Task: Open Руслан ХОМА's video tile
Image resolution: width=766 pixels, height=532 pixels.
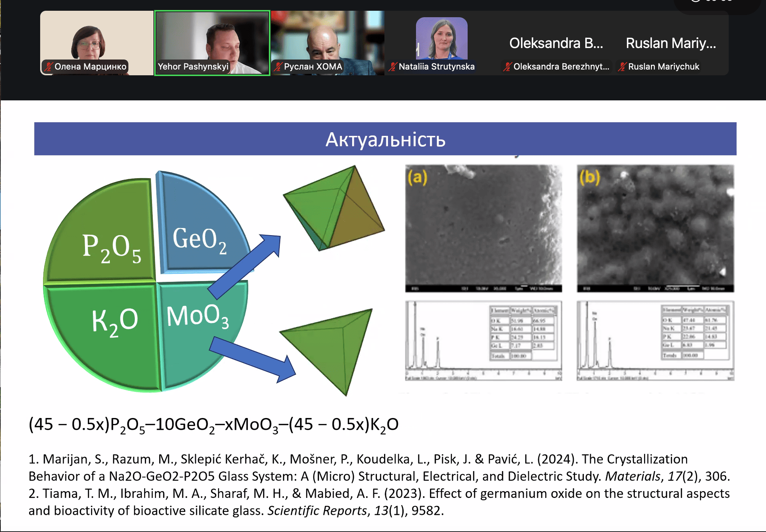Action: (327, 43)
